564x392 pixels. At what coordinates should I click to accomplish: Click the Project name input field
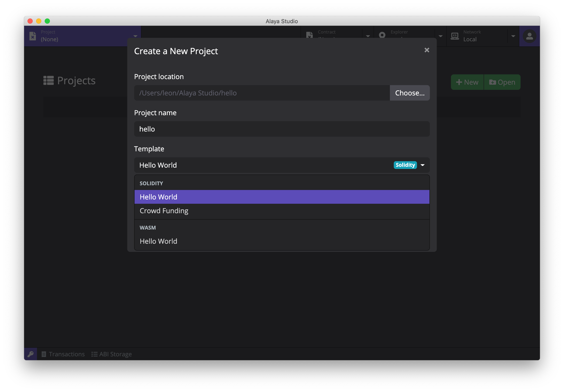point(282,129)
